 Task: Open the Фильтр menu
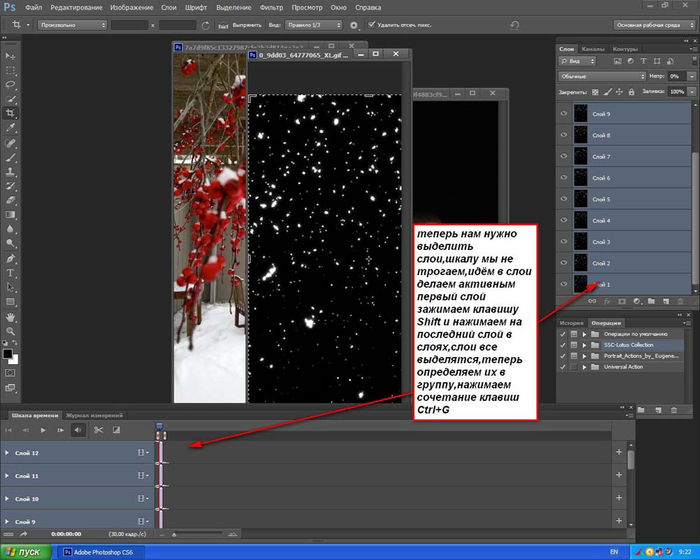pyautogui.click(x=271, y=8)
